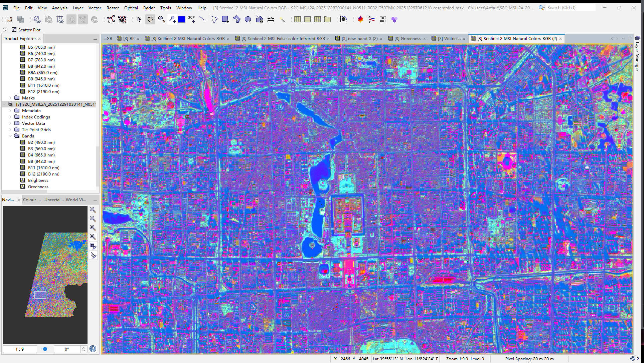Image resolution: width=644 pixels, height=363 pixels.
Task: Toggle the selection arrow tool
Action: (x=139, y=20)
